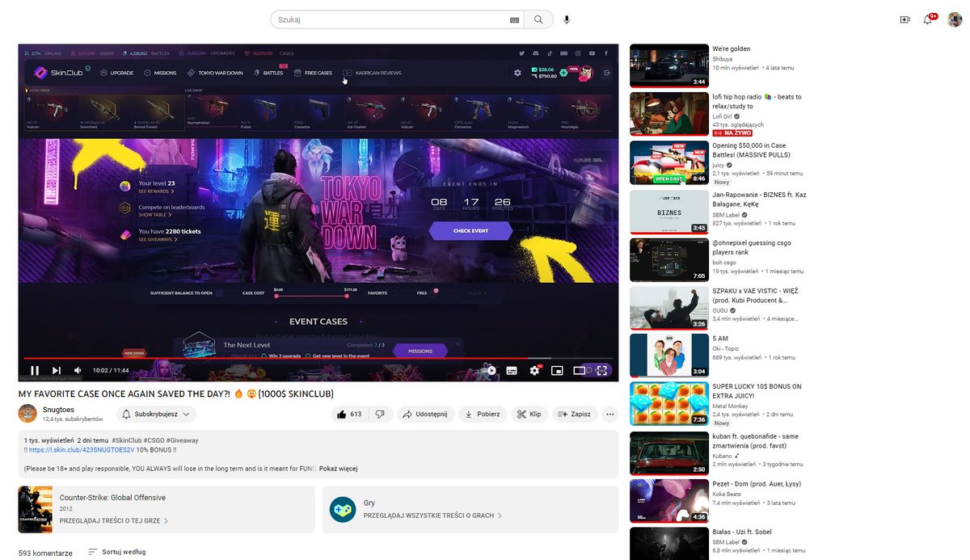Open the on-screen keyboard in search box

(514, 19)
